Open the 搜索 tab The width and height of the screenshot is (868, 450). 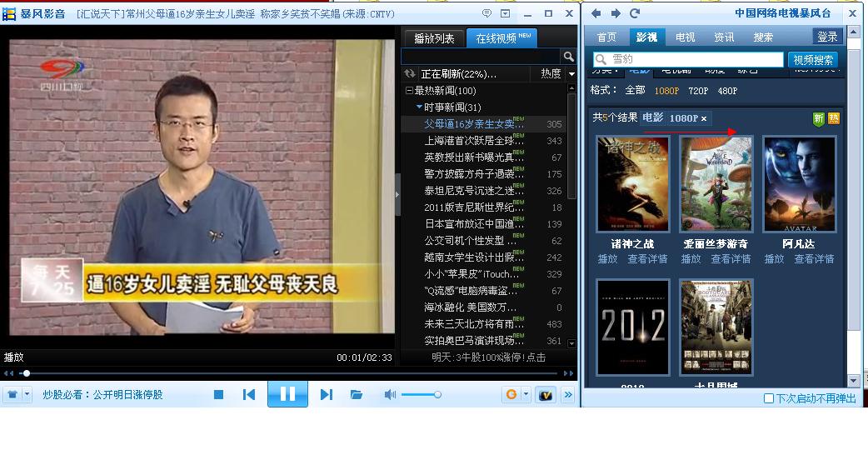(763, 37)
